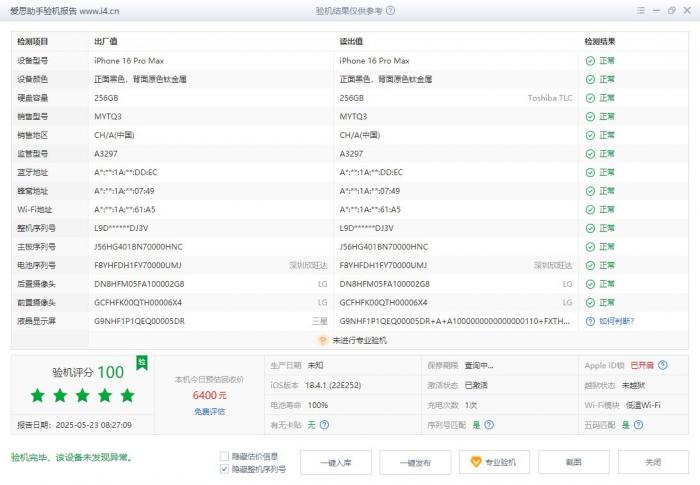The height and width of the screenshot is (485, 700).
Task: Click the green 验 badge beside the score
Action: [x=142, y=363]
